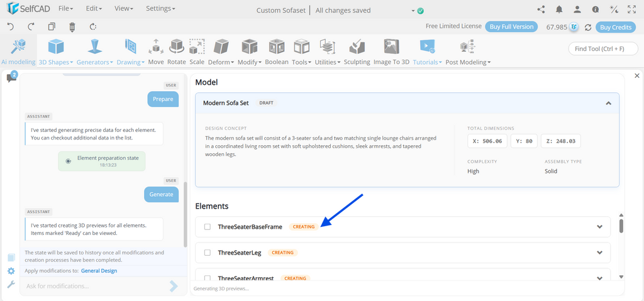This screenshot has height=301, width=644.
Task: Select the Move tool
Action: [x=156, y=52]
